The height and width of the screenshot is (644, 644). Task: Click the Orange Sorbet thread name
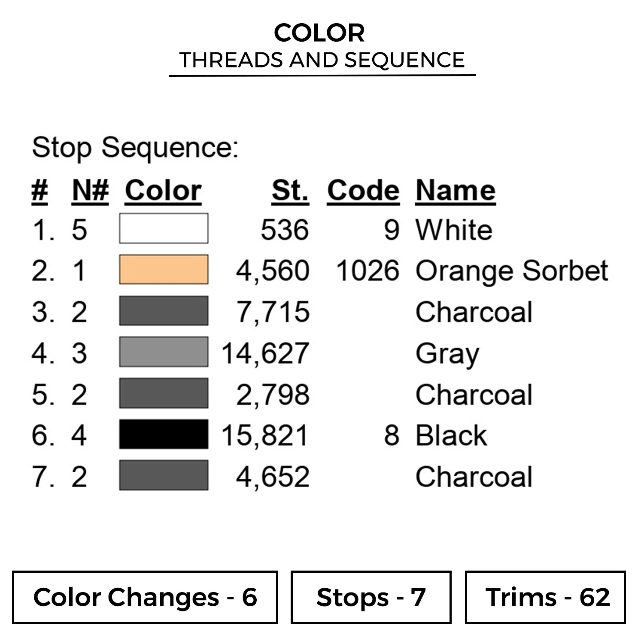512,271
